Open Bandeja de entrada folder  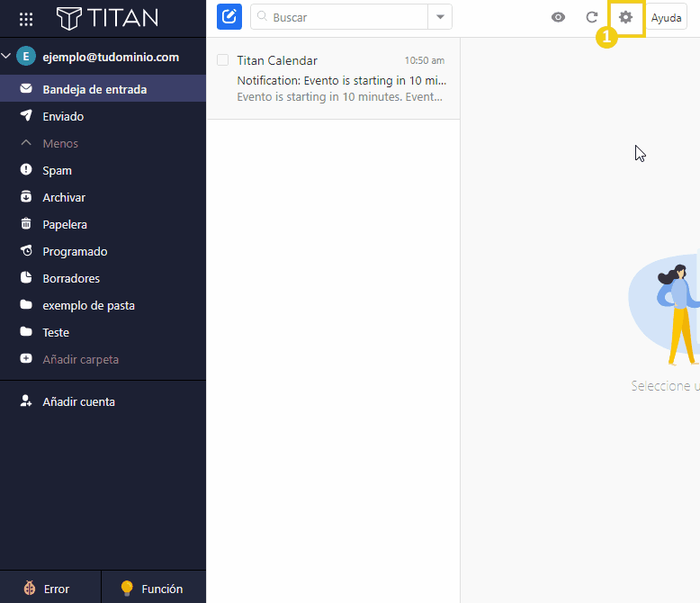click(x=103, y=89)
